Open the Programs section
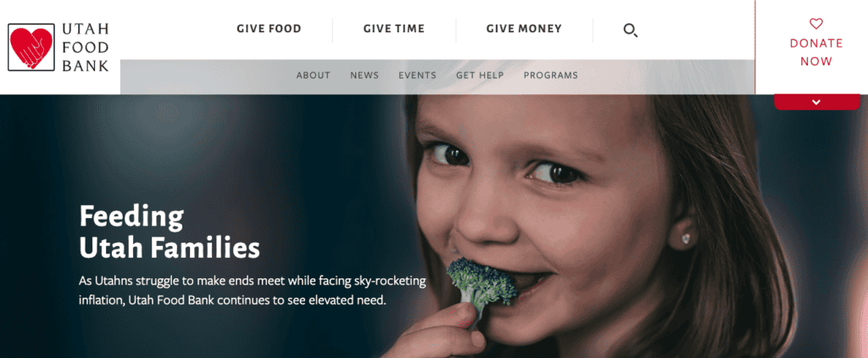The width and height of the screenshot is (868, 358). pyautogui.click(x=551, y=76)
